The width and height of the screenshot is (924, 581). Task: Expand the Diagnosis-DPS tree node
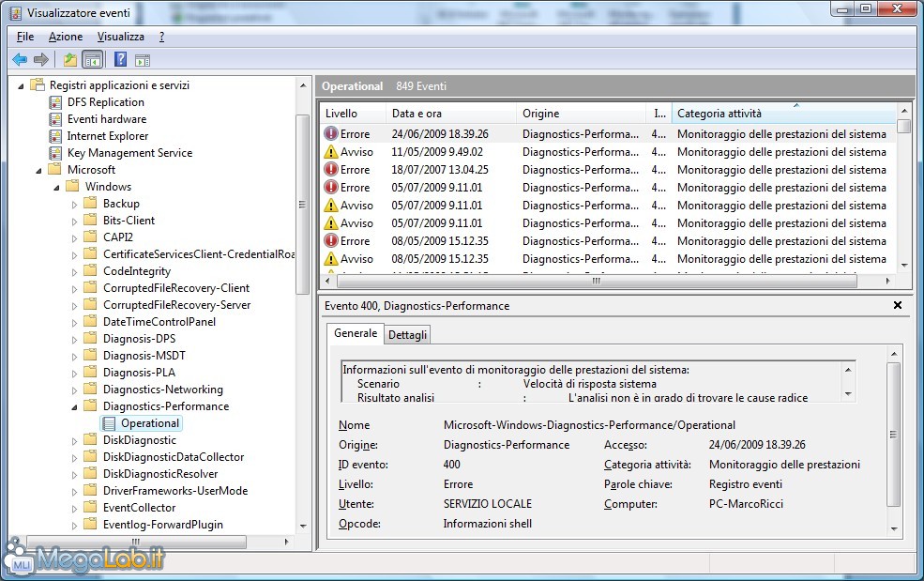(x=74, y=340)
